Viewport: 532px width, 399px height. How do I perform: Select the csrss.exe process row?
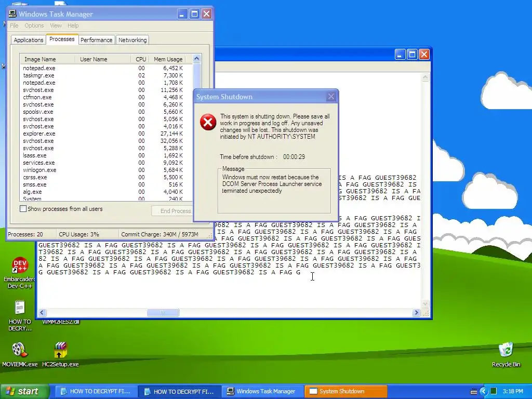point(103,177)
